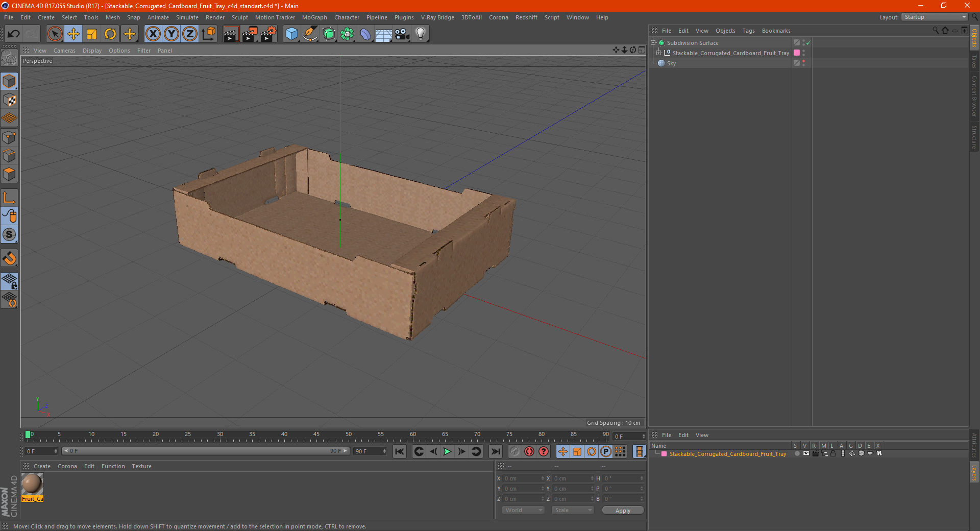Select the Sky object
The width and height of the screenshot is (980, 531).
671,63
